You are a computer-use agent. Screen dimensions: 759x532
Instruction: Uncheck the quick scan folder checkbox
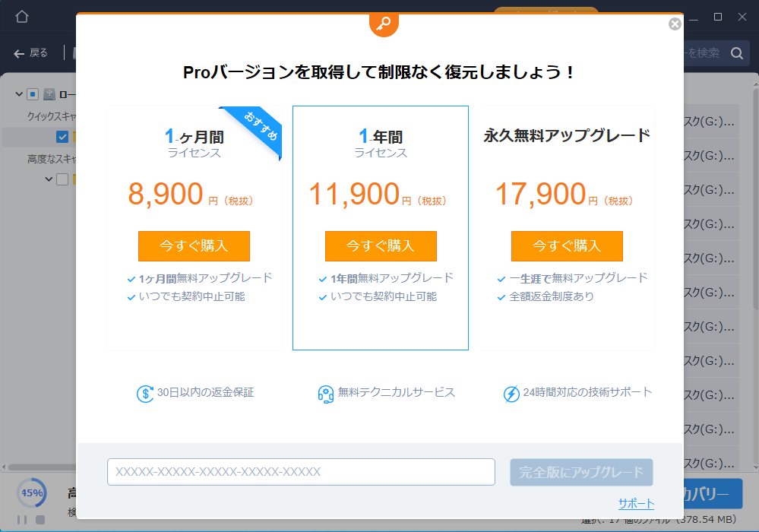pos(62,137)
